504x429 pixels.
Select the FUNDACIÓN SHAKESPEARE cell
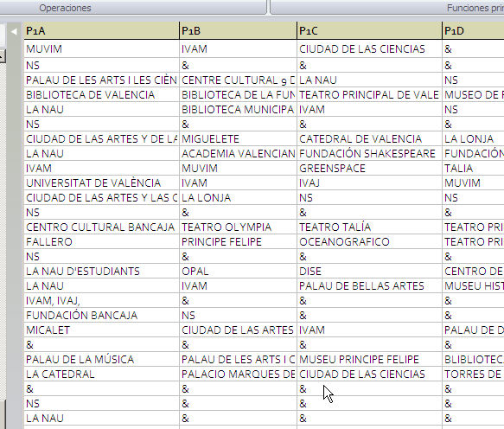(370, 153)
